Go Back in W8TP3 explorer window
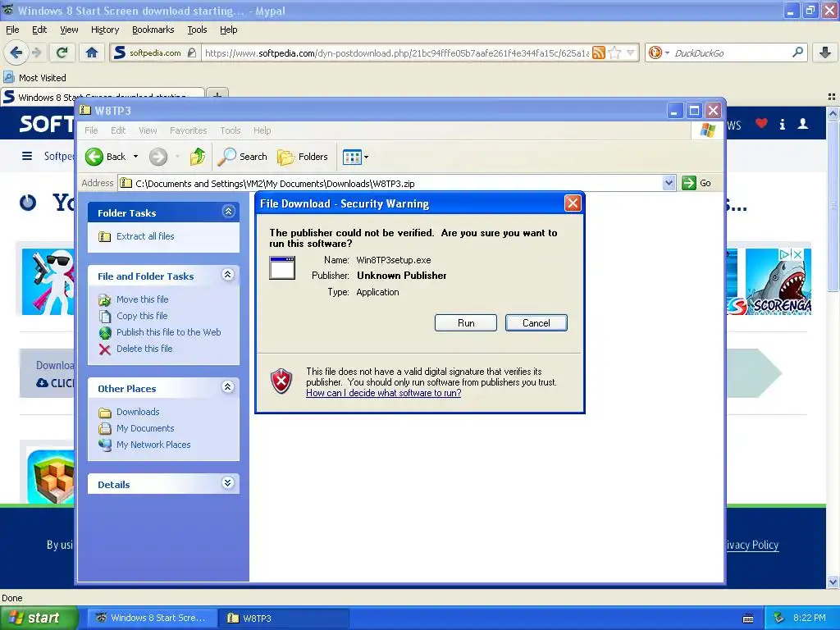 [x=106, y=157]
